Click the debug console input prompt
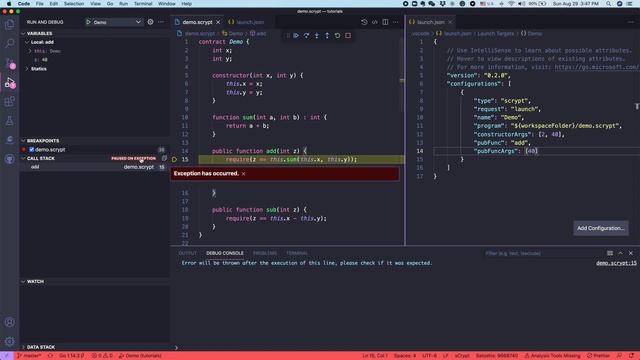The width and height of the screenshot is (640, 360). [406, 348]
